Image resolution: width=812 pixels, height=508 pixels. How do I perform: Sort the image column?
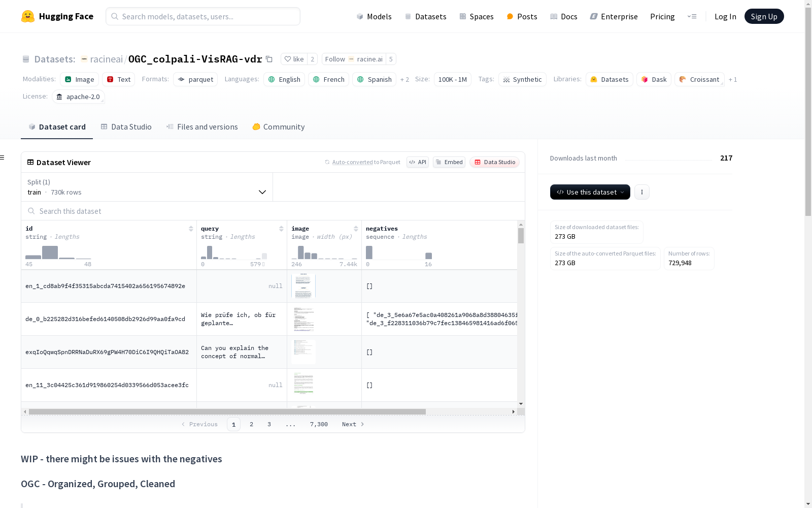point(356,229)
